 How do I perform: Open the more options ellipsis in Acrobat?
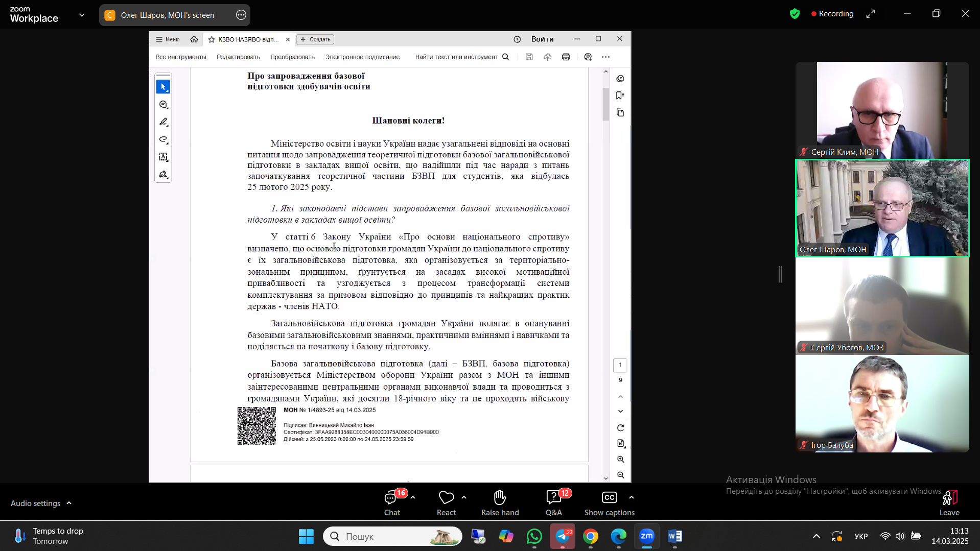click(605, 57)
